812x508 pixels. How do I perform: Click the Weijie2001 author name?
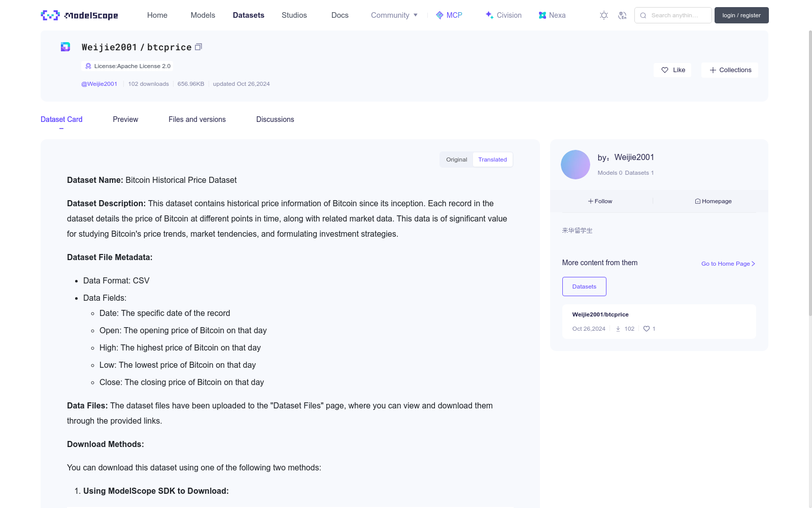point(634,157)
